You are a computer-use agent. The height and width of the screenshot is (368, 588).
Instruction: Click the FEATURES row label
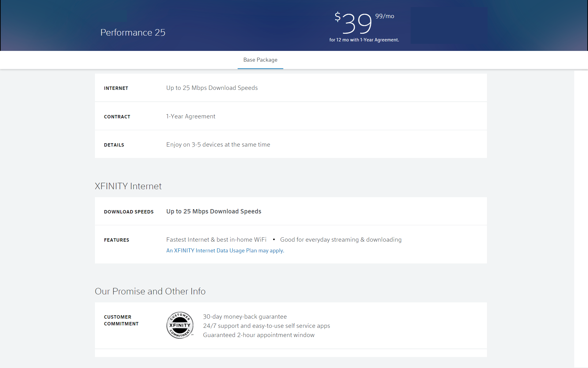(x=116, y=240)
